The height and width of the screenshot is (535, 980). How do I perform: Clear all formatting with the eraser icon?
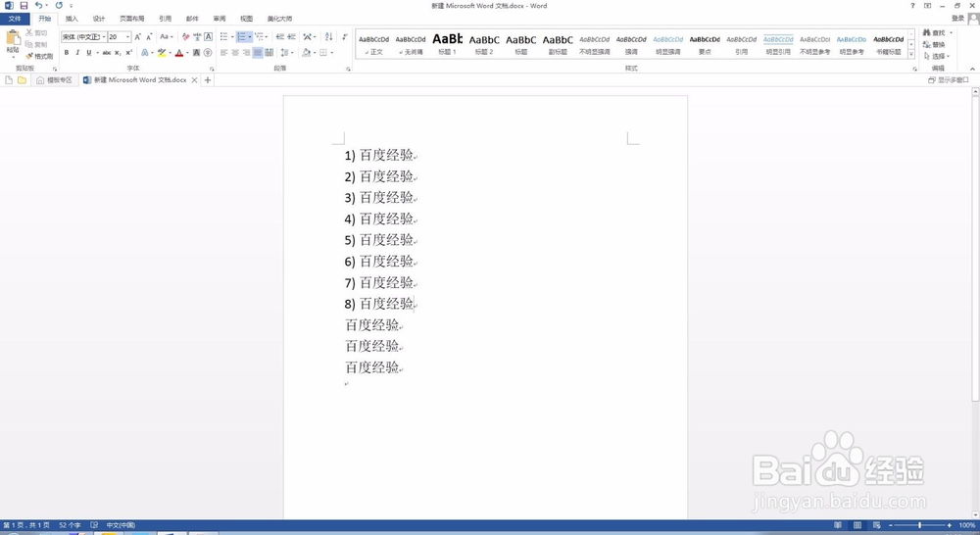click(185, 37)
